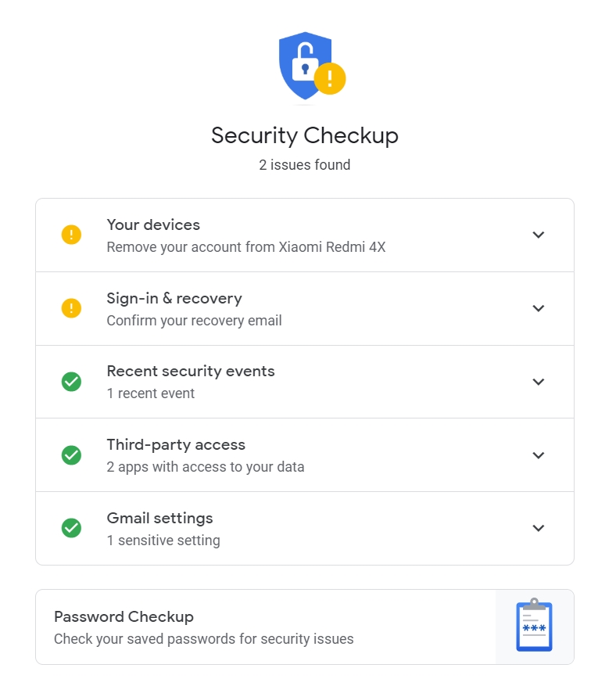The width and height of the screenshot is (616, 686).
Task: Expand Third-party access chevron arrow
Action: click(538, 454)
